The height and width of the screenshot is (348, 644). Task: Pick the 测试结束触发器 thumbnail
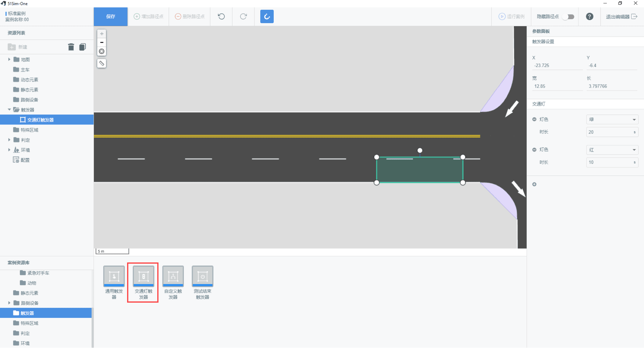(203, 276)
